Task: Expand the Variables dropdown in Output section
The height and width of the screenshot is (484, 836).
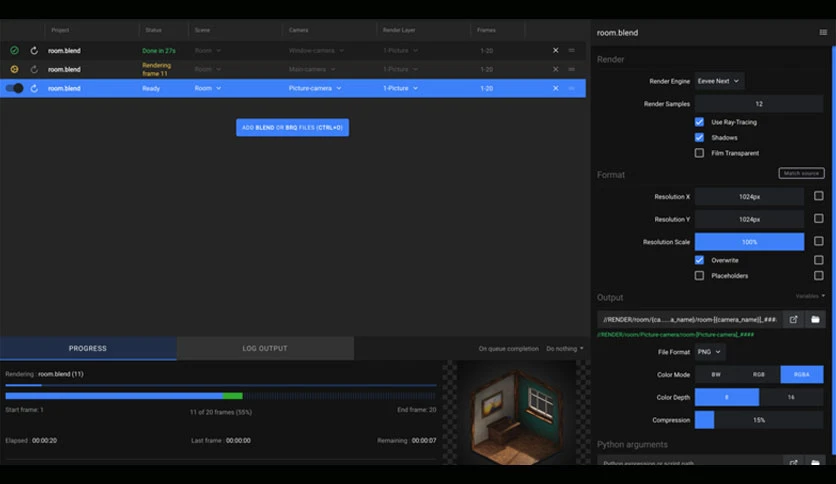Action: coord(810,296)
